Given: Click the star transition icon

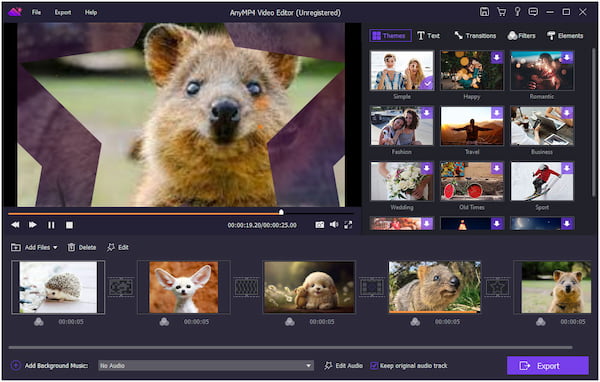Looking at the screenshot, I should (x=497, y=287).
